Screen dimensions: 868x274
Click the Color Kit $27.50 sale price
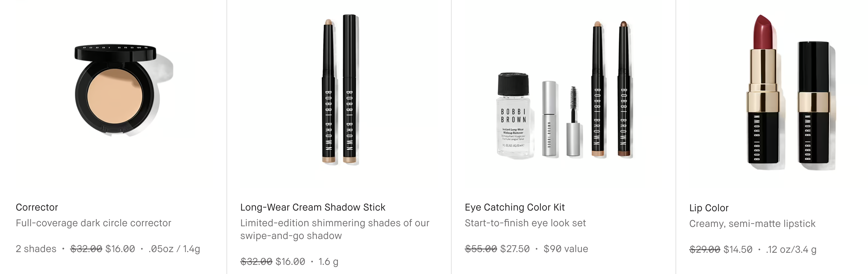coord(514,249)
